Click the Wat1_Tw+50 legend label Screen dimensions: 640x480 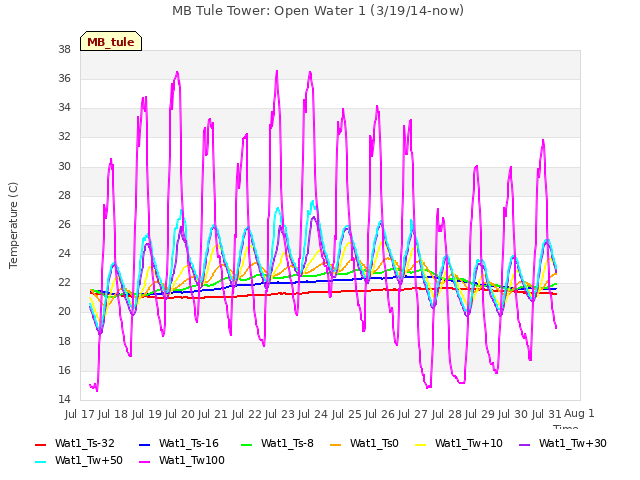click(x=89, y=460)
